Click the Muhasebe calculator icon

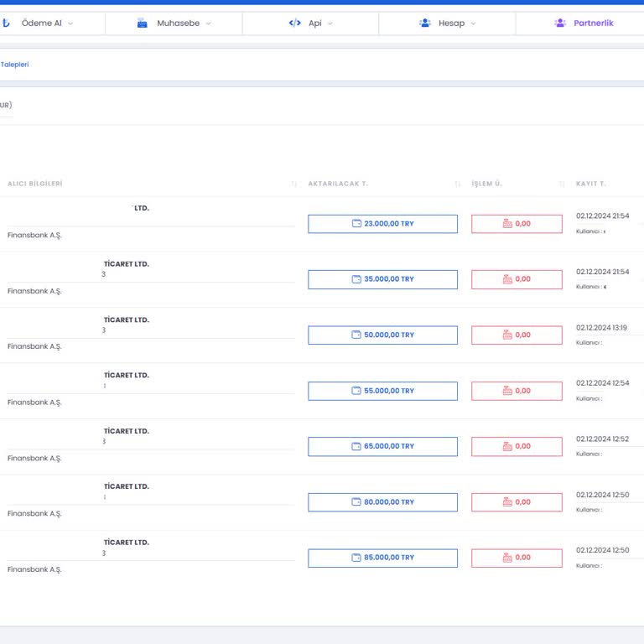pos(142,23)
